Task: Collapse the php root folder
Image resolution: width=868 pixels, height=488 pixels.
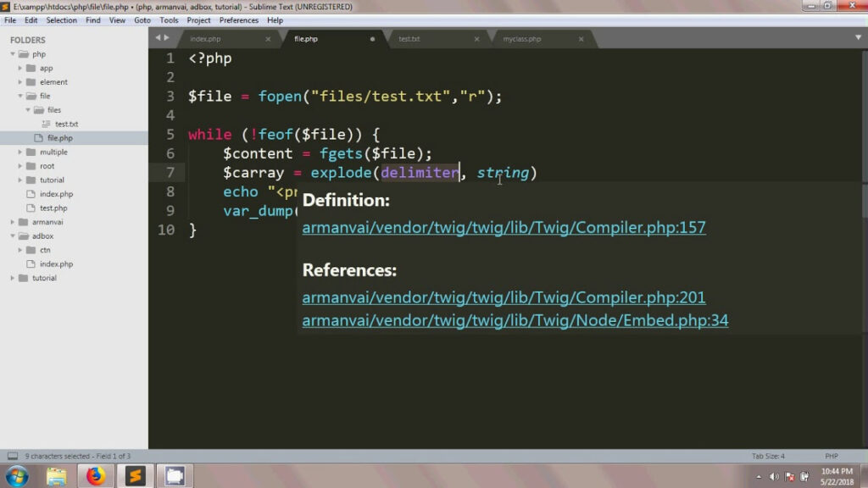Action: [x=13, y=54]
